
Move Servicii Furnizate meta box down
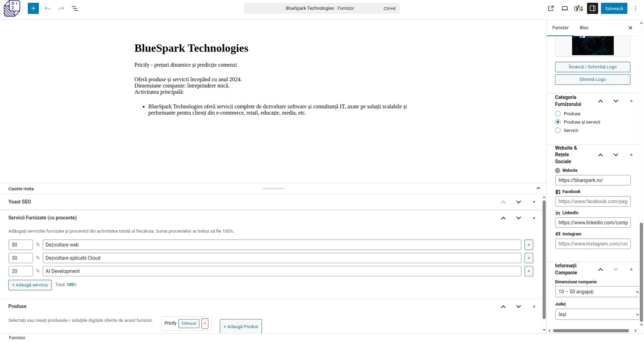pos(518,218)
